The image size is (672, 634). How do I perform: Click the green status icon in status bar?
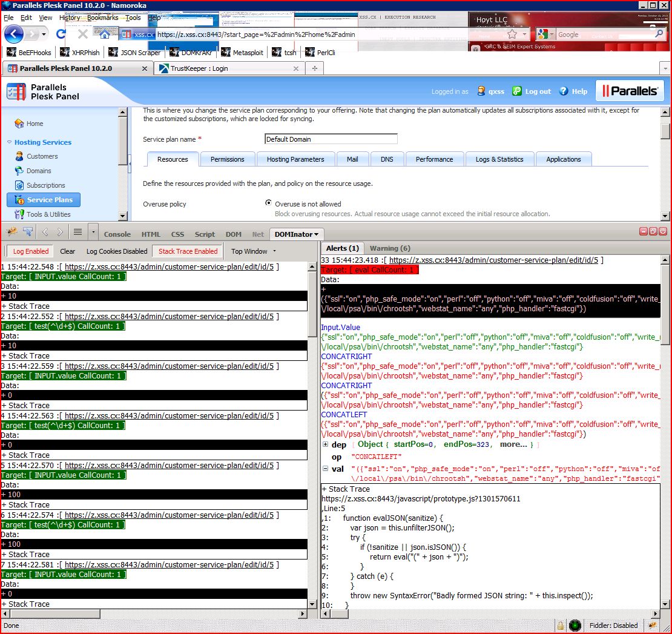coord(575,626)
